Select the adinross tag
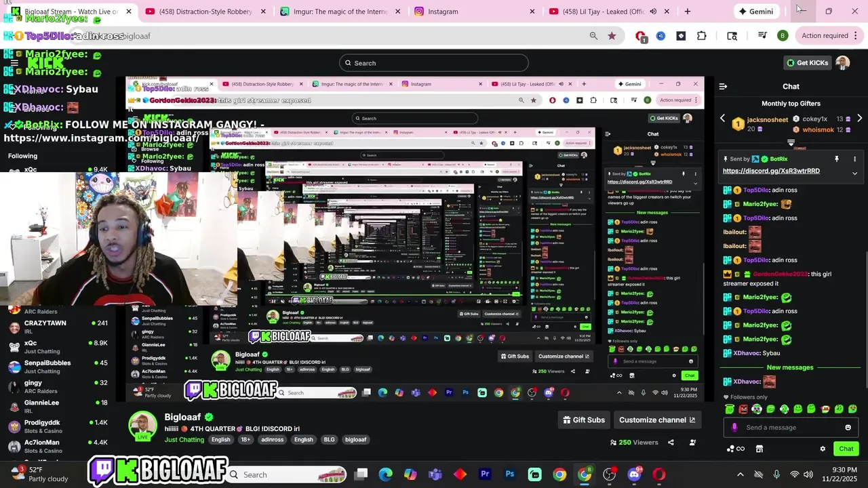This screenshot has width=868, height=488. click(273, 440)
